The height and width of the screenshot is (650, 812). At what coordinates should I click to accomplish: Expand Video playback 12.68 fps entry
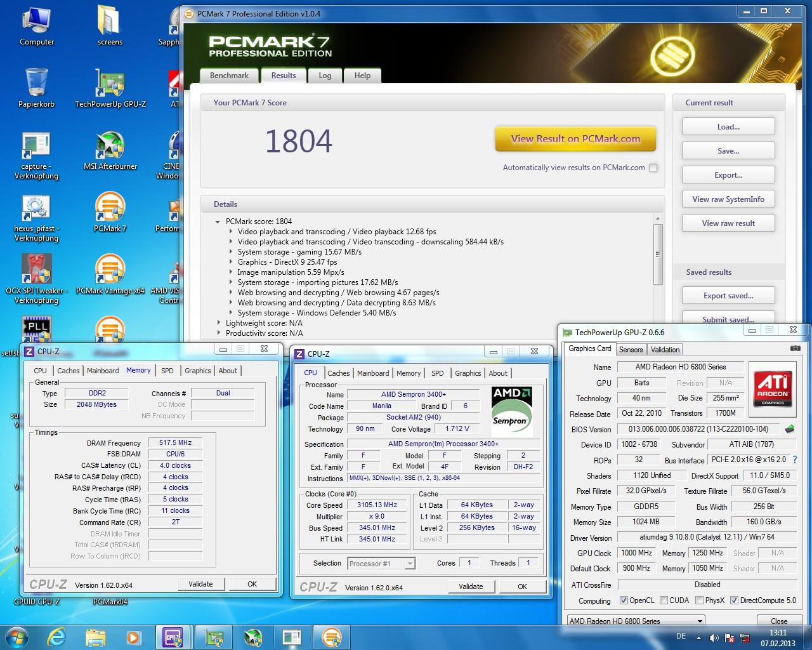pyautogui.click(x=231, y=232)
